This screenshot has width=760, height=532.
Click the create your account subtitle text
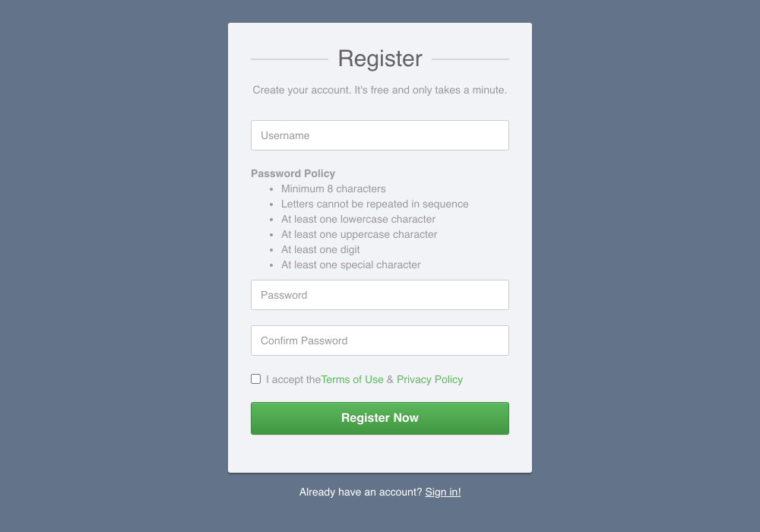click(380, 90)
